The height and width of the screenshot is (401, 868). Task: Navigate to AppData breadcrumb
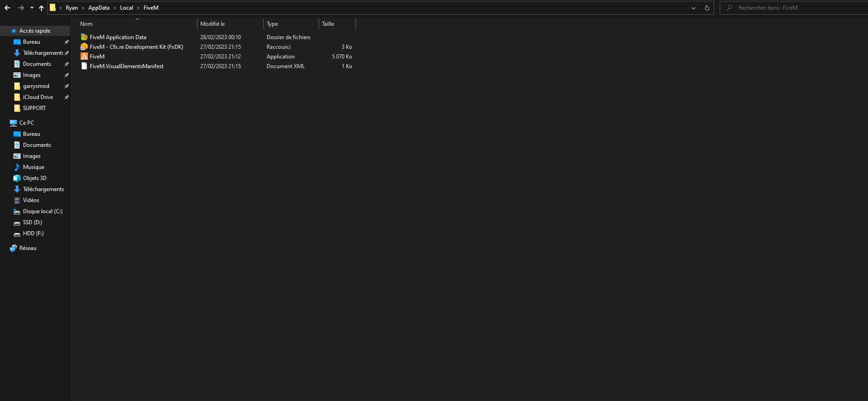pyautogui.click(x=99, y=8)
